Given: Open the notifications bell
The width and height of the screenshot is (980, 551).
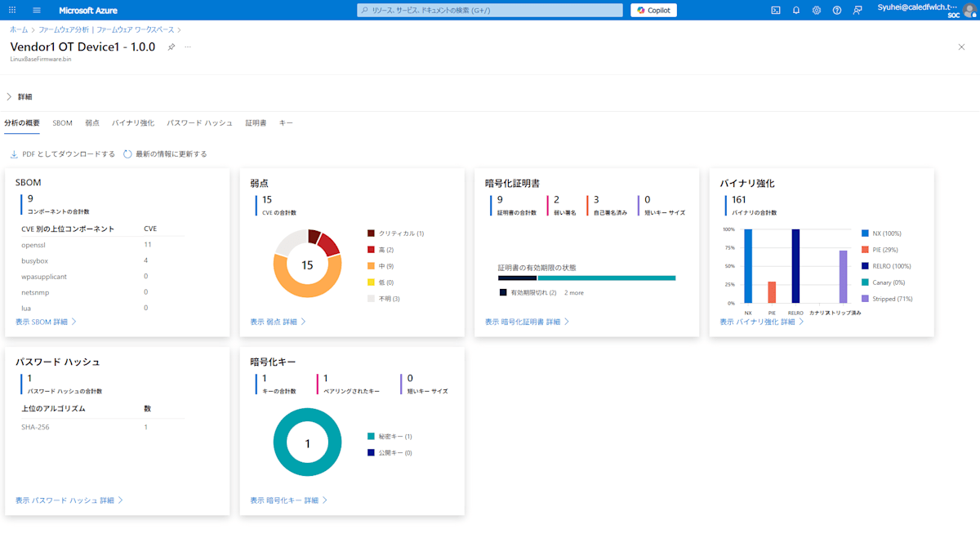Looking at the screenshot, I should [x=796, y=10].
